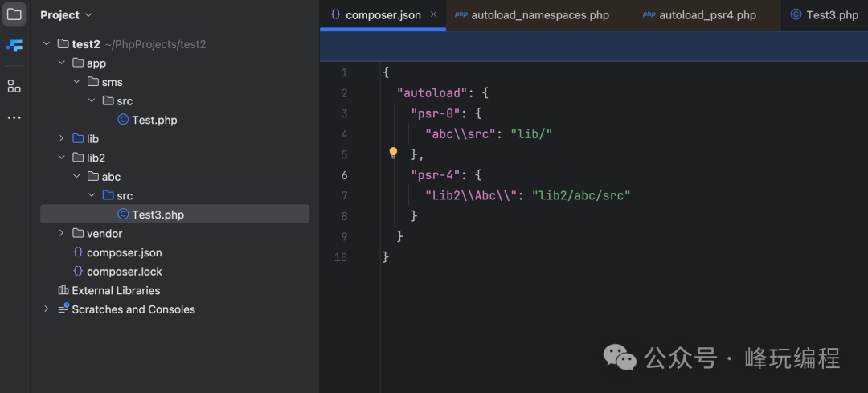
Task: Click the More tool windows ellipsis icon
Action: coord(14,117)
